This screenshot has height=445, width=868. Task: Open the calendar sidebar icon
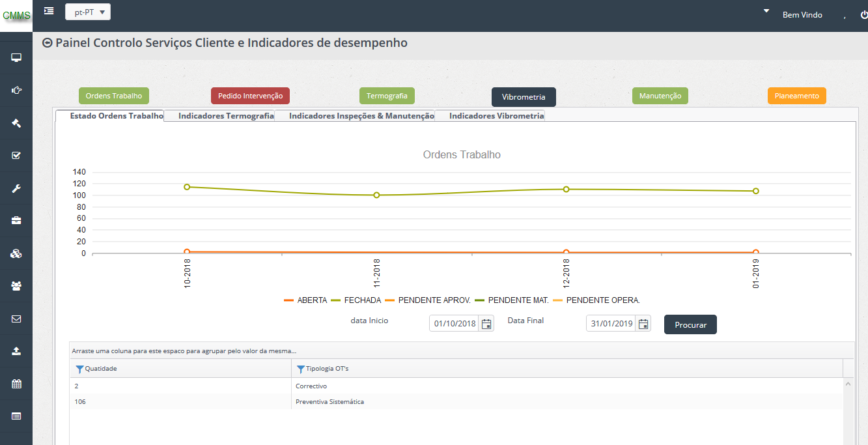click(x=16, y=383)
